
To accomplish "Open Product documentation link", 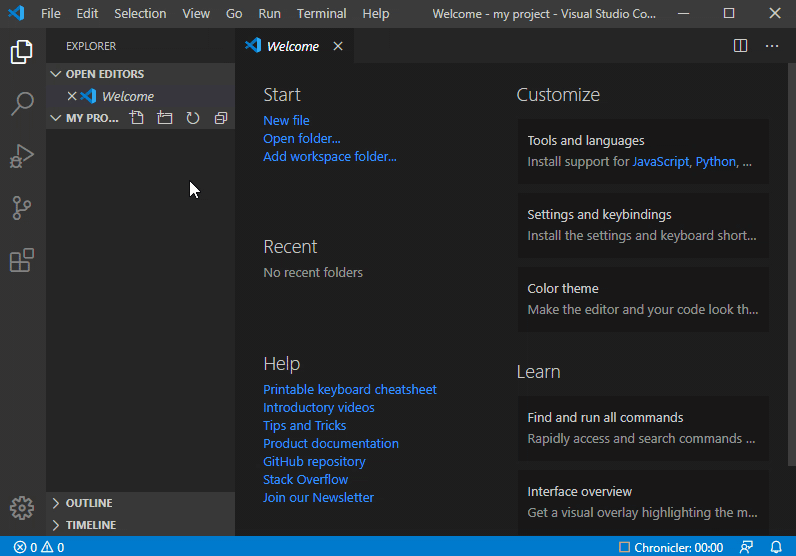I will [x=331, y=443].
